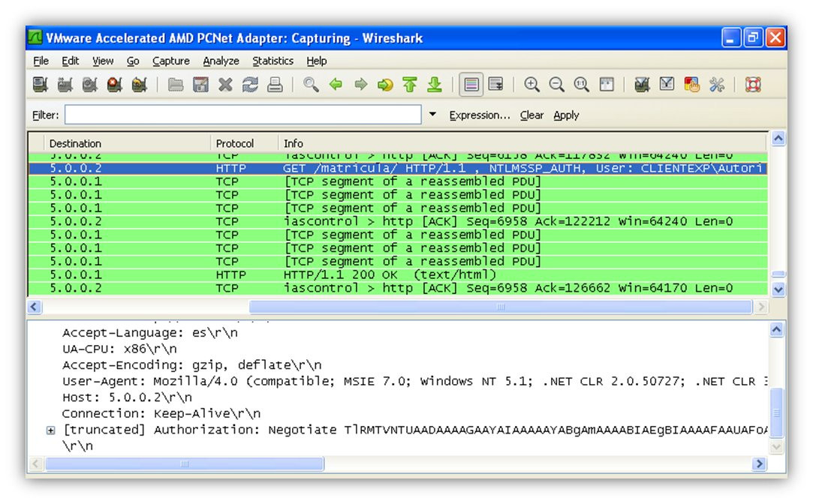Screen dimensions: 813x504
Task: Open the Statistics menu
Action: 273,61
